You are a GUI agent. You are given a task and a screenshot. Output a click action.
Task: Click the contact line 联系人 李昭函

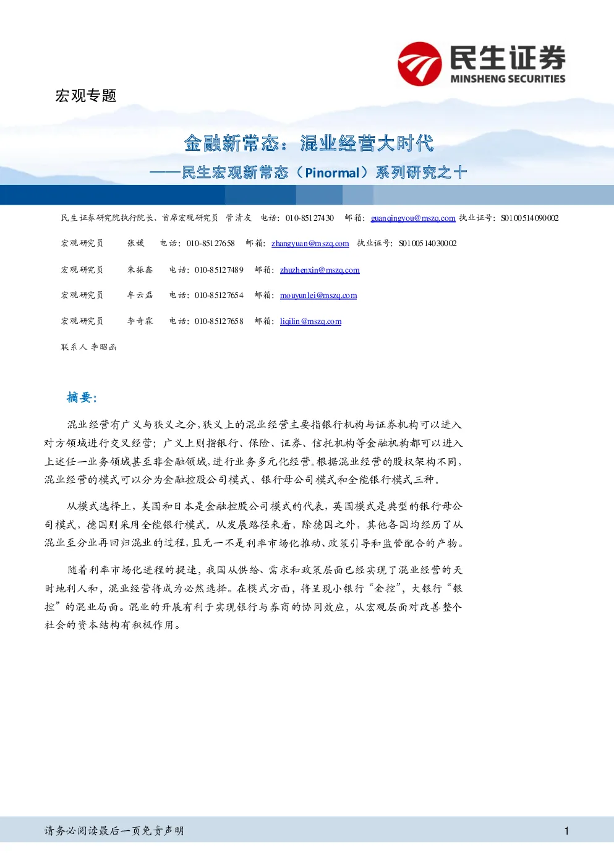coord(88,347)
